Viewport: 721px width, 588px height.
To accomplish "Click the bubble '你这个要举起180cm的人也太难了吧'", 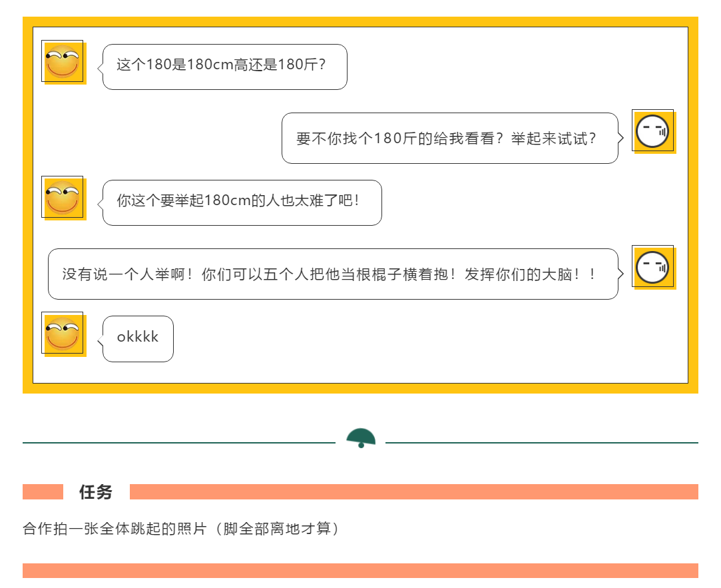I will [x=242, y=203].
